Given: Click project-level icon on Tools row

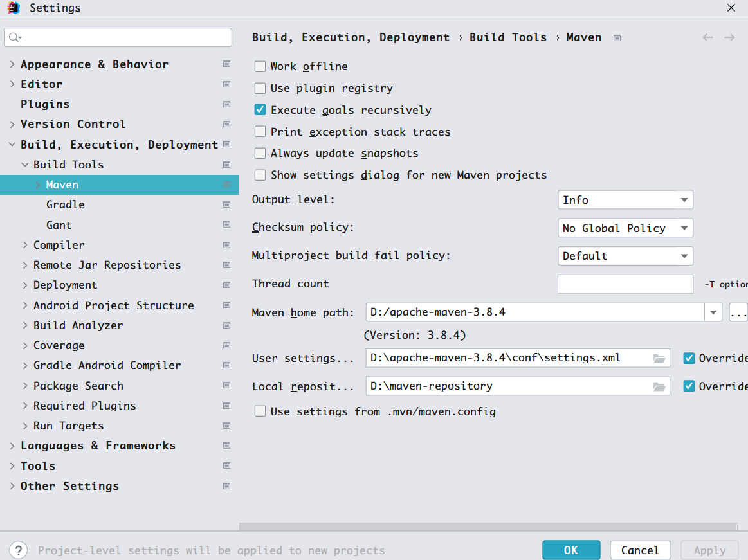Looking at the screenshot, I should point(226,465).
